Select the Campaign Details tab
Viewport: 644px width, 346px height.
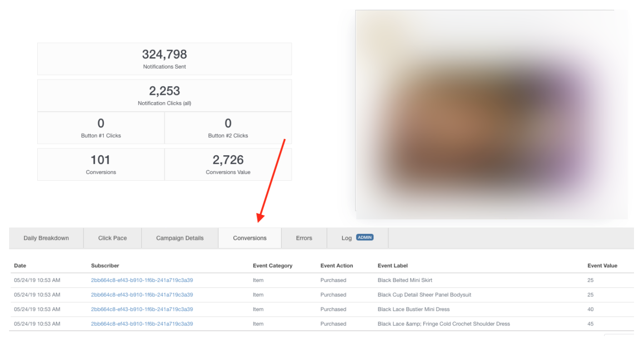180,238
